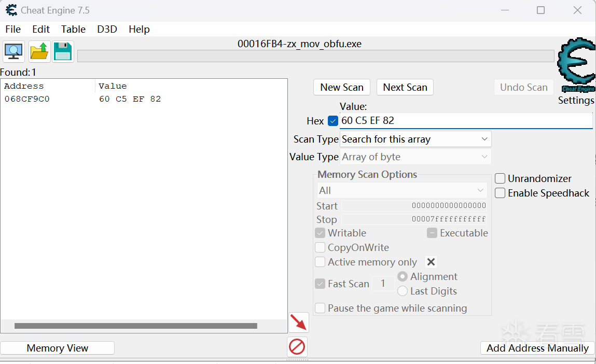596x364 pixels.
Task: Clear the address list with the no-entry icon
Action: coord(297,347)
